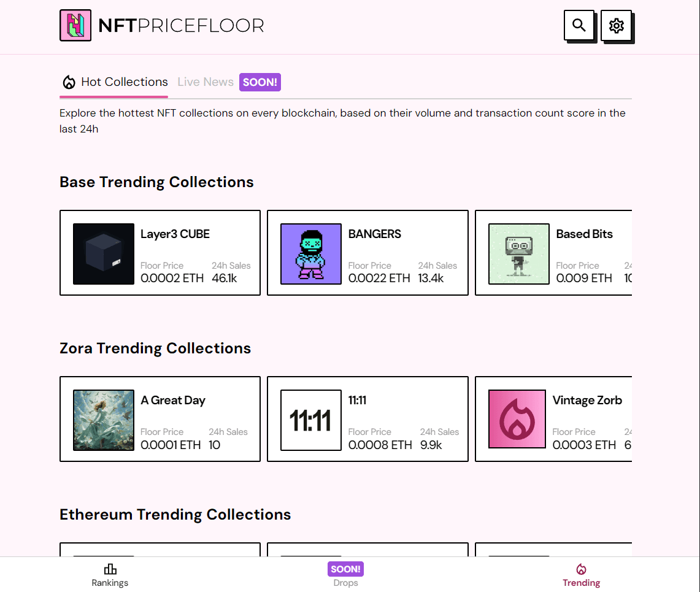This screenshot has width=700, height=592.
Task: Click the Rankings bar chart icon
Action: pyautogui.click(x=110, y=569)
